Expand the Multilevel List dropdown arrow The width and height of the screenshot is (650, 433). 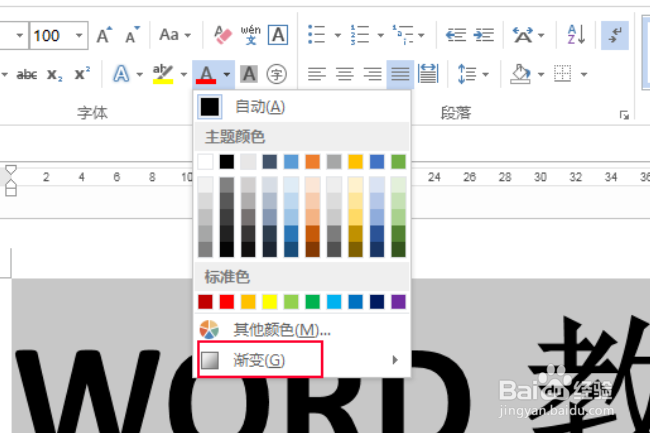point(421,35)
